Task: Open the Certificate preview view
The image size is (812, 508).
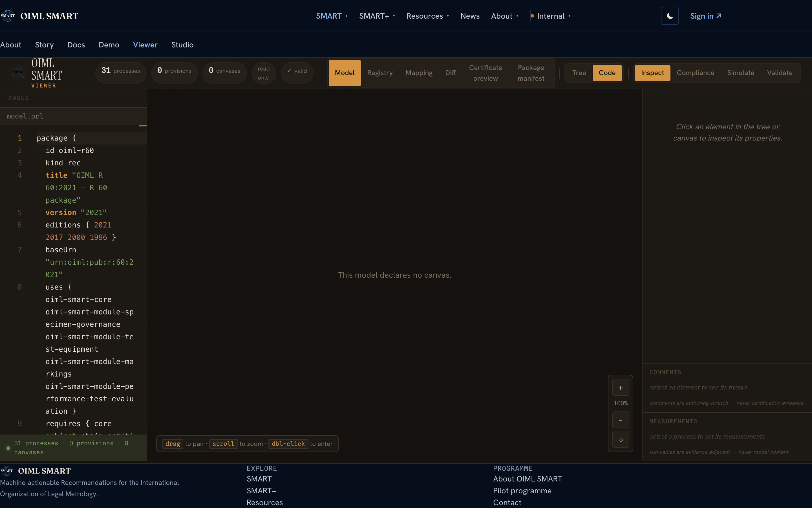Action: (486, 73)
